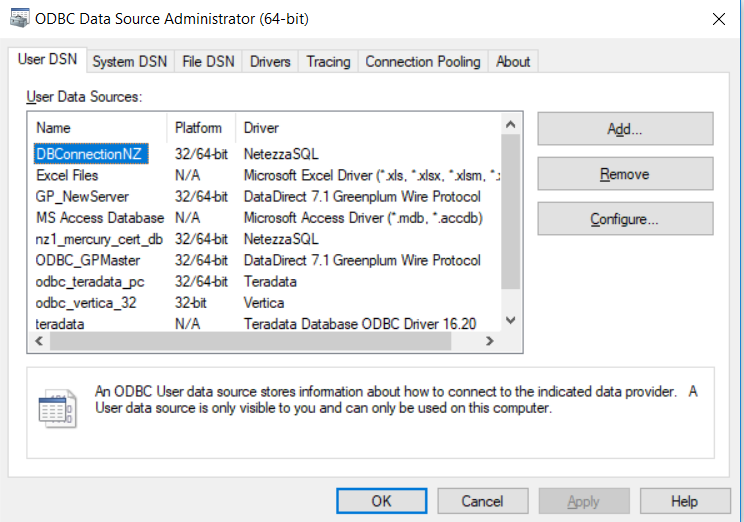Select the ODBC_GPMaster data source
This screenshot has height=522, width=744.
tap(88, 260)
